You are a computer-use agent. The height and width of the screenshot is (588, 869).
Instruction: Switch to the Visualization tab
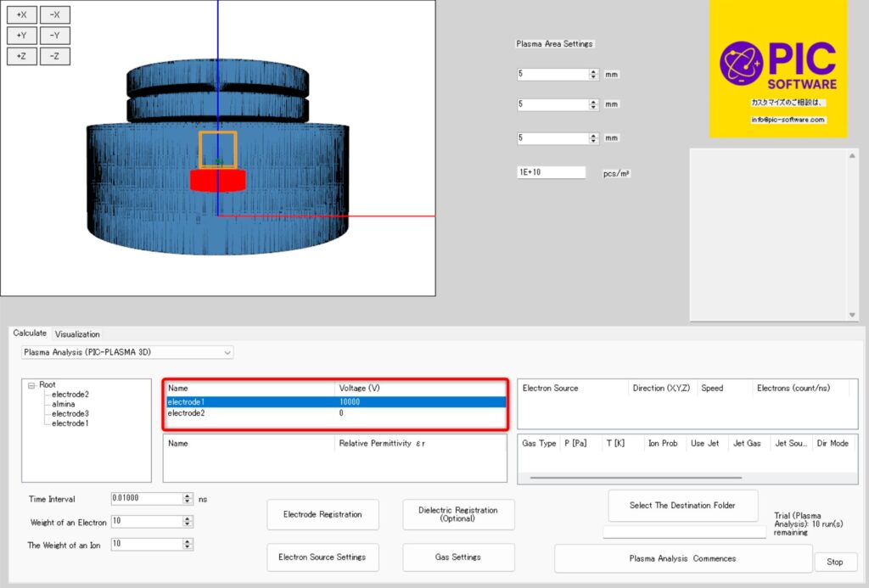click(x=77, y=334)
